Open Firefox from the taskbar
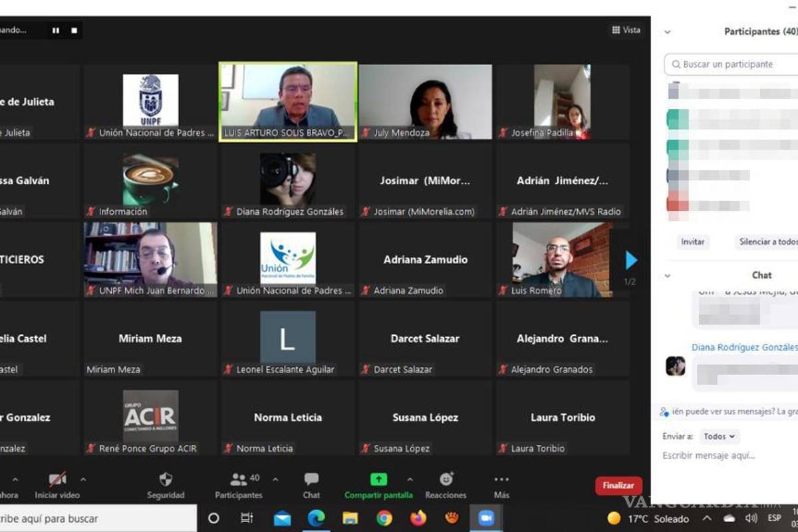The height and width of the screenshot is (532, 798). pos(418,518)
